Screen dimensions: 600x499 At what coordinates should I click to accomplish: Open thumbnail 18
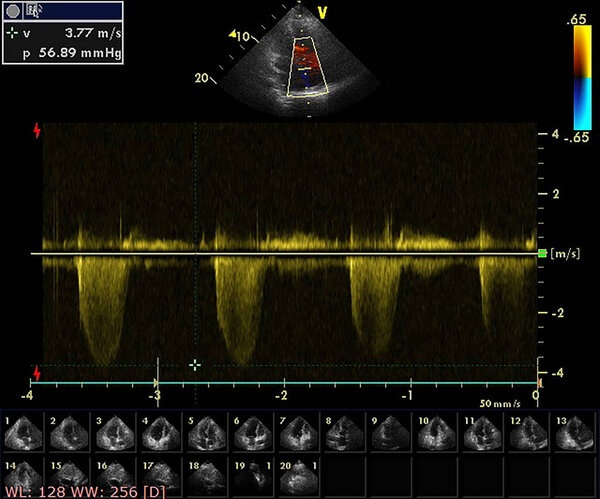point(207,477)
